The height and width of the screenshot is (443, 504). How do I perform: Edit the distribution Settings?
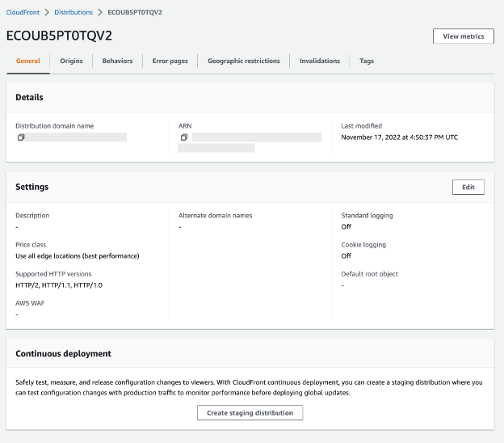point(468,187)
